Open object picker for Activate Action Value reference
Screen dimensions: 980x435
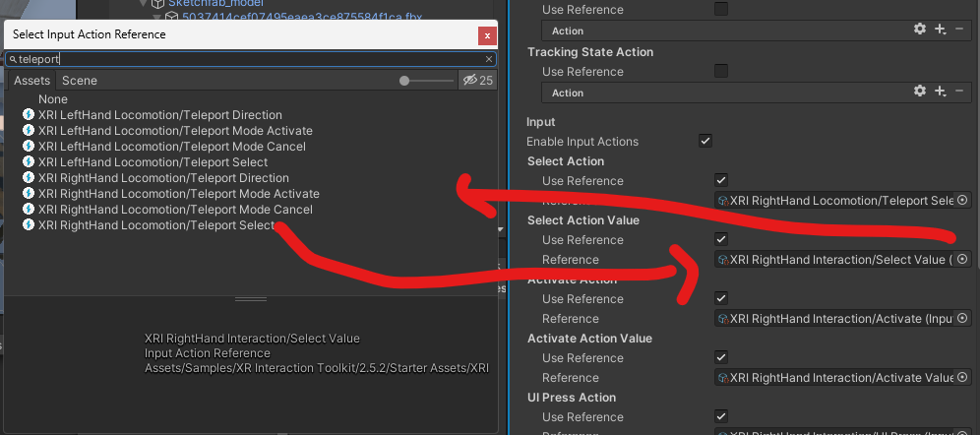click(x=962, y=378)
